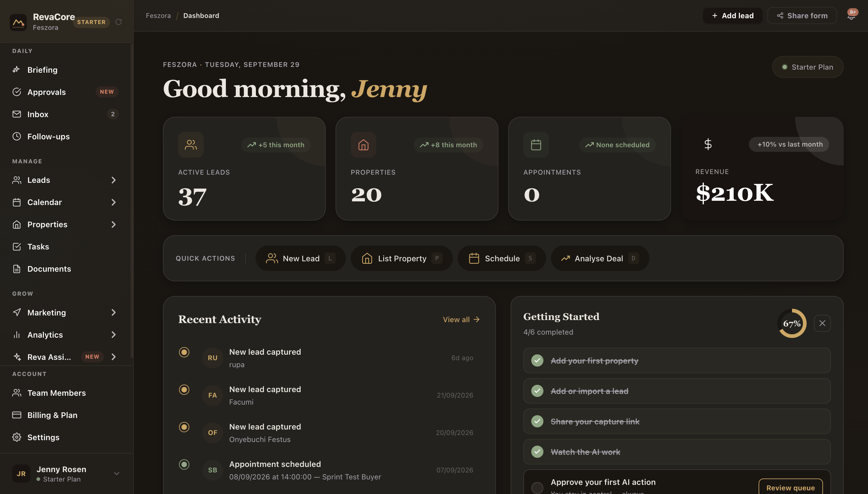Go to the Feszora breadcrumb
This screenshot has width=868, height=494.
pos(158,16)
